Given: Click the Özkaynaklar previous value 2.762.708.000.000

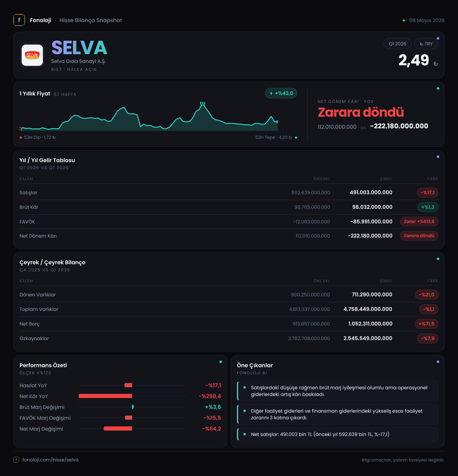Looking at the screenshot, I should 309,338.
